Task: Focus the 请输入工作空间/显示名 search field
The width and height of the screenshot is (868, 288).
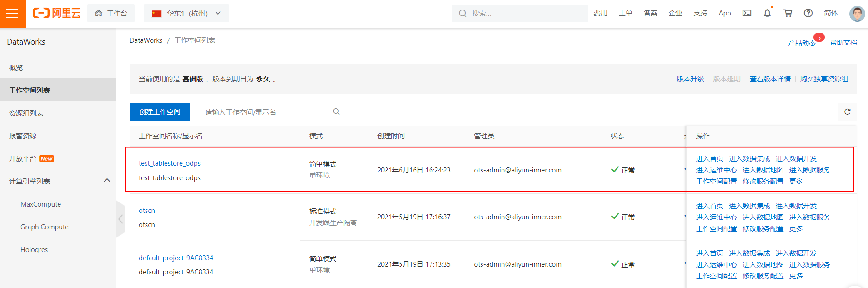Action: tap(271, 112)
